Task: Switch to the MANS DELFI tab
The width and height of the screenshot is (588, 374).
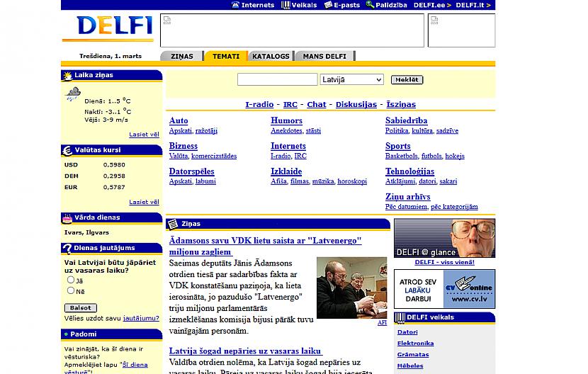Action: click(324, 56)
